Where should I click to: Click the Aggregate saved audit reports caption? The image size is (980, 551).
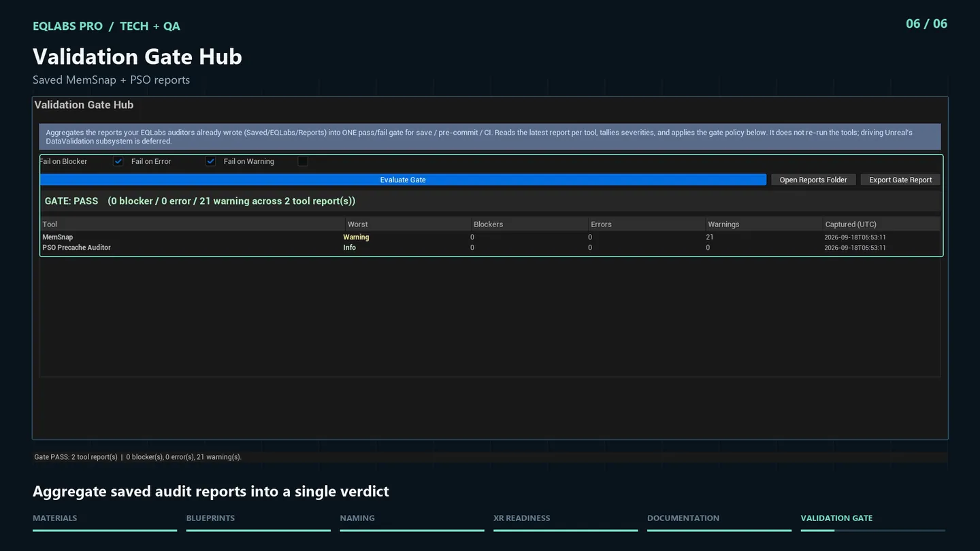point(211,491)
